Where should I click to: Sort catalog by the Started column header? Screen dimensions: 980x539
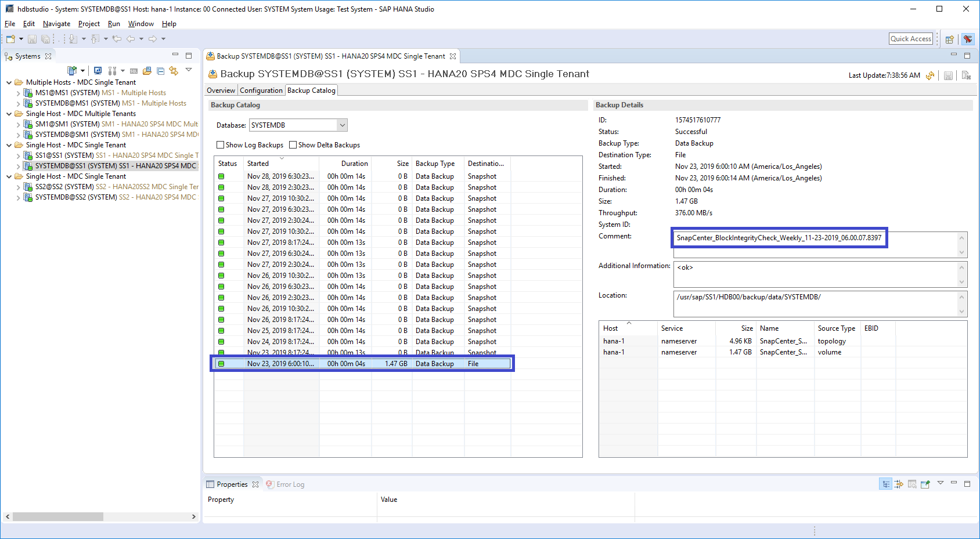pos(258,164)
